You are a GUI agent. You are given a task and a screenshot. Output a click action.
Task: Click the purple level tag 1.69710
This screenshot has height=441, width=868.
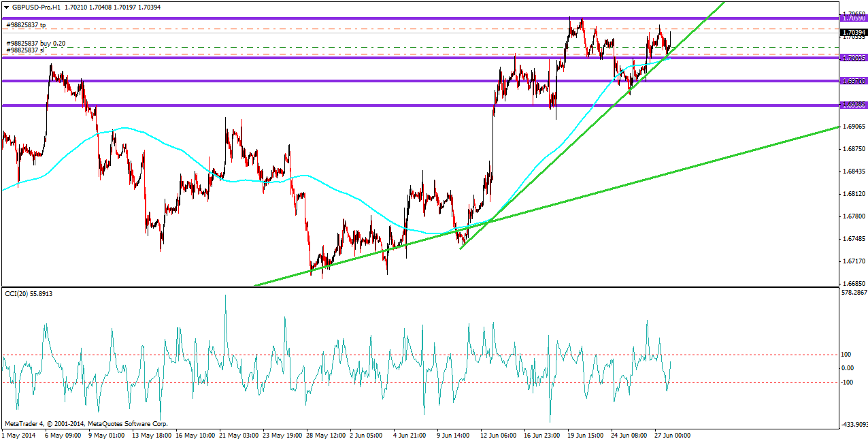[853, 81]
